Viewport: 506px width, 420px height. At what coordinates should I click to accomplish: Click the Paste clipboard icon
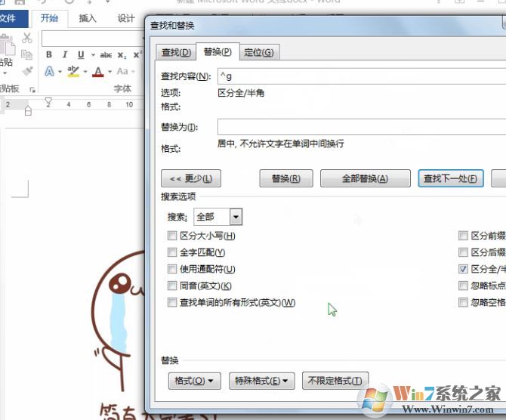pyautogui.click(x=7, y=45)
